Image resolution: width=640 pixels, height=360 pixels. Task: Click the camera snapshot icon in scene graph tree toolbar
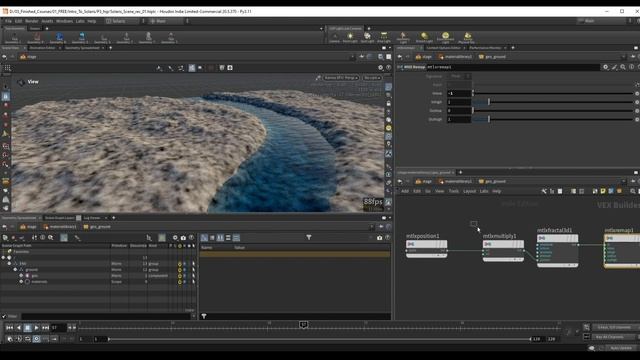click(x=183, y=238)
